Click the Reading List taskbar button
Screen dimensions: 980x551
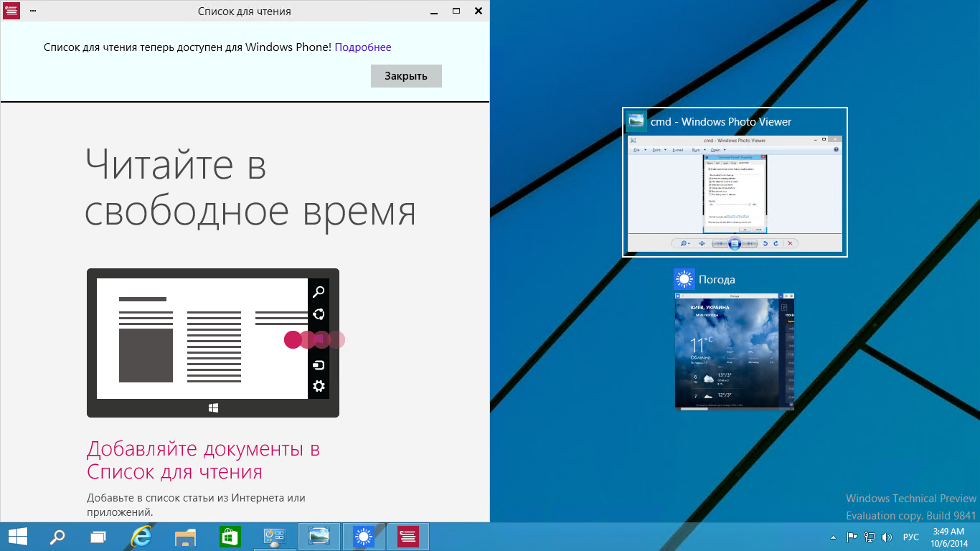pyautogui.click(x=408, y=537)
